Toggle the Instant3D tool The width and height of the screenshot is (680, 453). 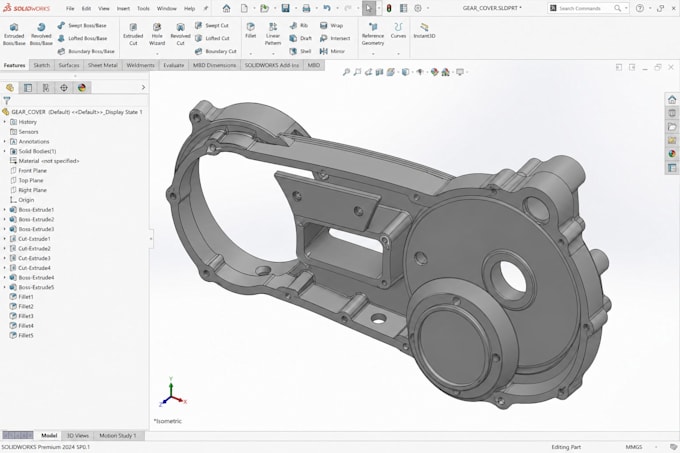(424, 31)
